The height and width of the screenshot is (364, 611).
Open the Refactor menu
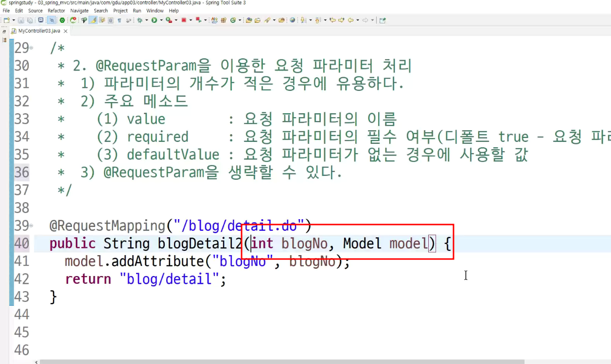pos(56,11)
